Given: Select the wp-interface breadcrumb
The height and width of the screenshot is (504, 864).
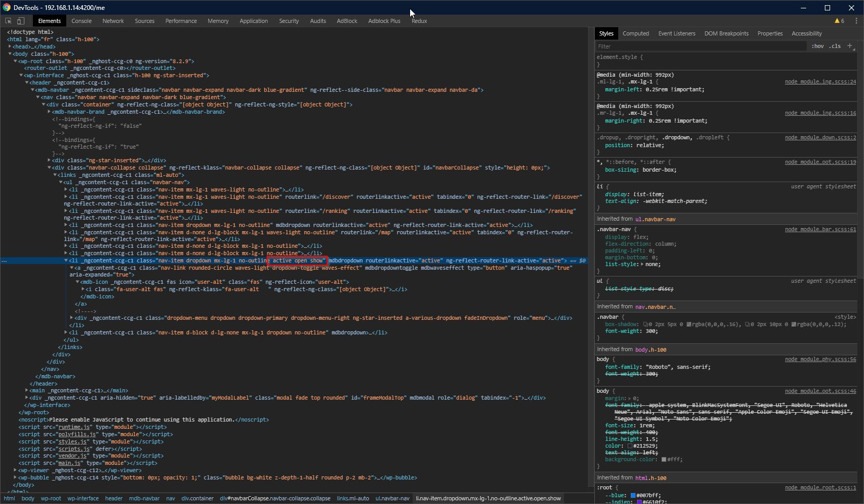Looking at the screenshot, I should [x=83, y=498].
